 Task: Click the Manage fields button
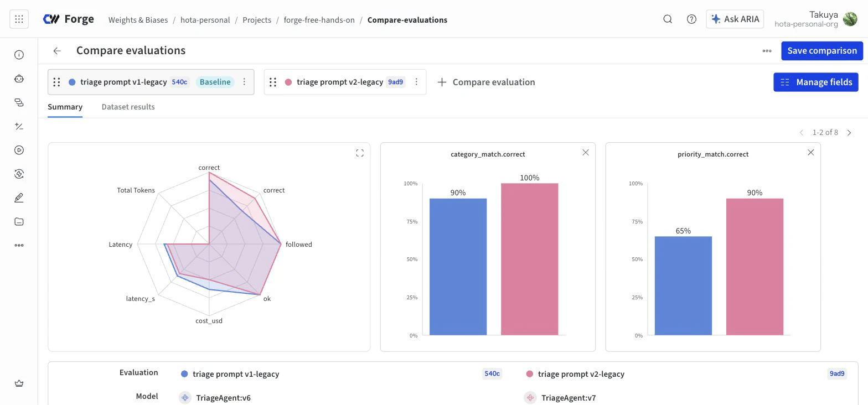point(816,82)
